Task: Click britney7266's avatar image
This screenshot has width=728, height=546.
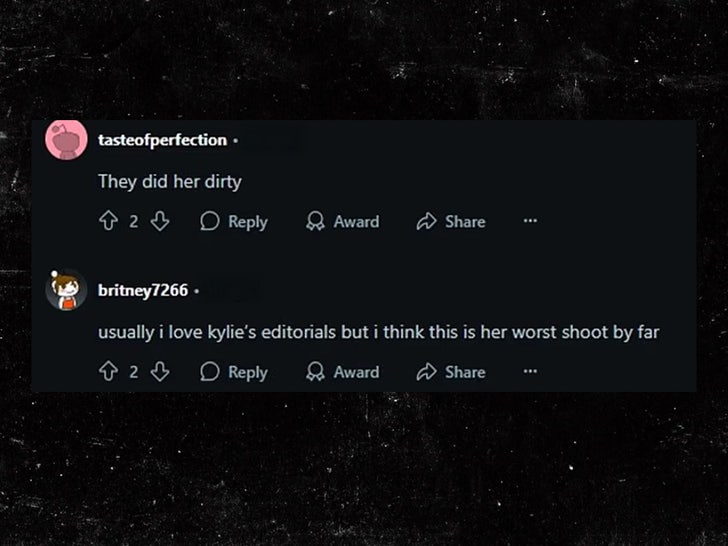Action: click(66, 291)
